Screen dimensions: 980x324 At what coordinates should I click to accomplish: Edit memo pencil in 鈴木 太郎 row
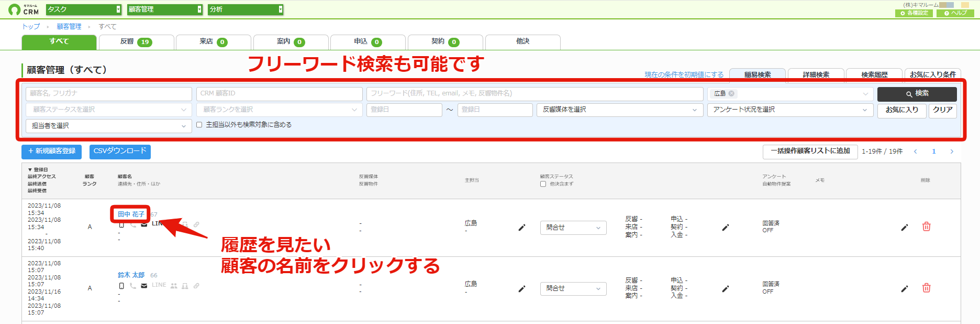[x=905, y=288]
